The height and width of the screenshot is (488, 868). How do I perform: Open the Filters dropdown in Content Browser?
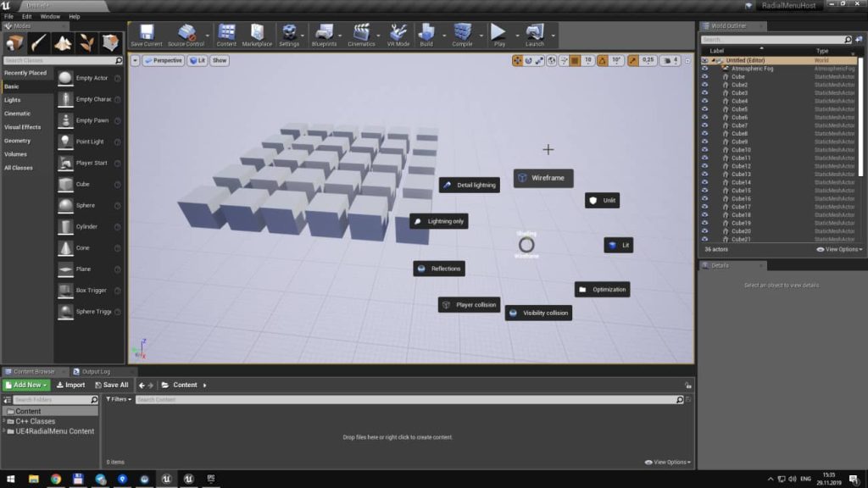click(x=119, y=400)
